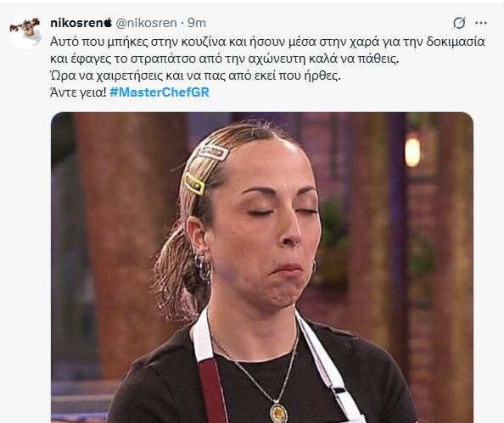Open the @nikosren handle link

click(146, 23)
